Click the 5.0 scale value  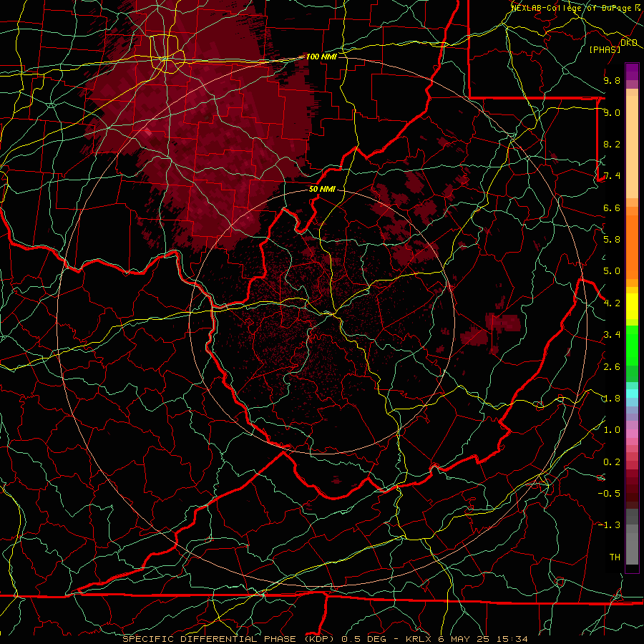(x=612, y=271)
